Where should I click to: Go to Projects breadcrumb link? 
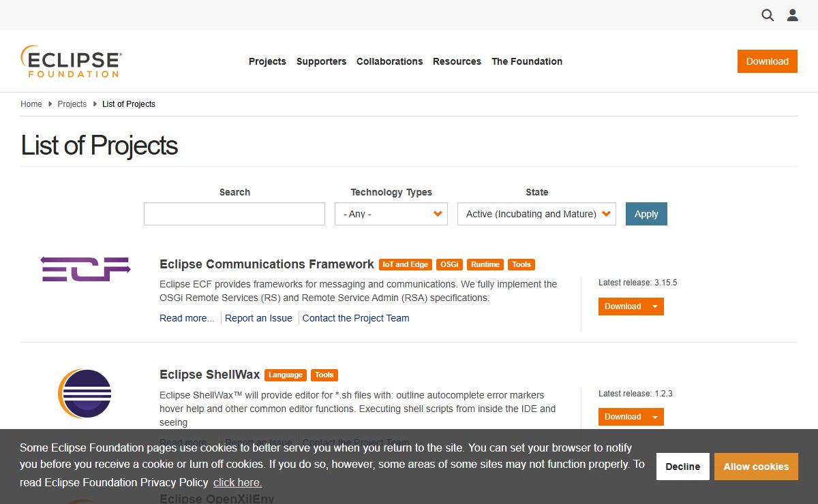point(72,104)
